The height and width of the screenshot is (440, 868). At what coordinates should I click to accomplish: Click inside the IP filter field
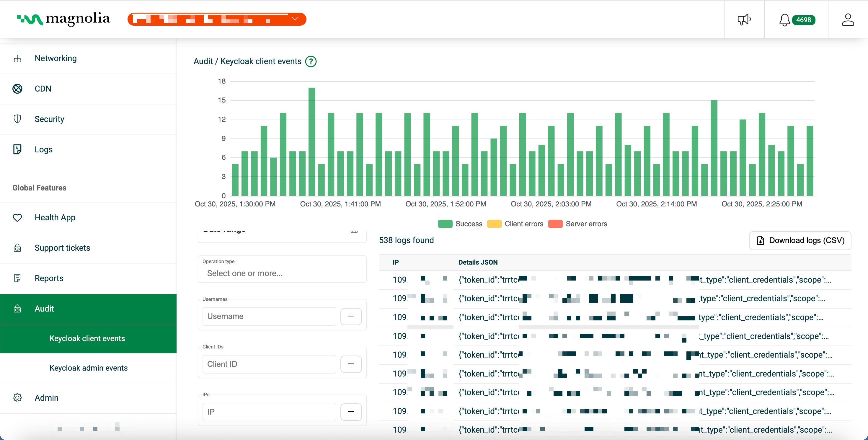pyautogui.click(x=269, y=411)
